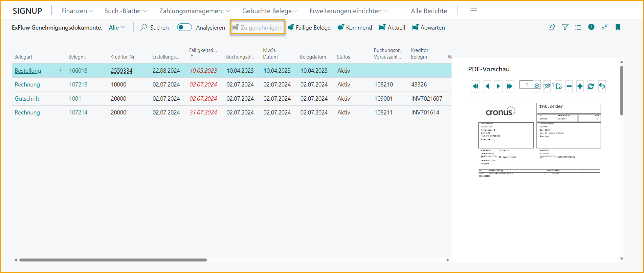The height and width of the screenshot is (273, 644).
Task: Collapse the page with the shrink arrows icon
Action: [605, 27]
